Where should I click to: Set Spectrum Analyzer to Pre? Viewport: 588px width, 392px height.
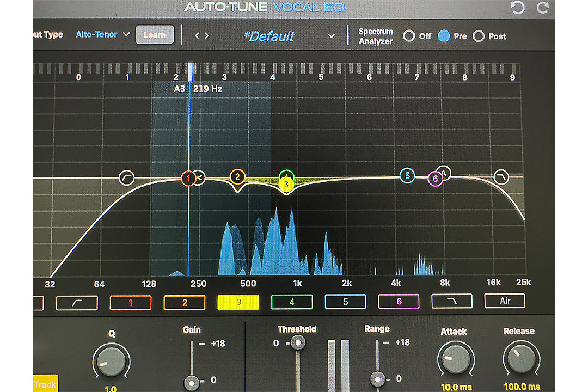click(444, 36)
